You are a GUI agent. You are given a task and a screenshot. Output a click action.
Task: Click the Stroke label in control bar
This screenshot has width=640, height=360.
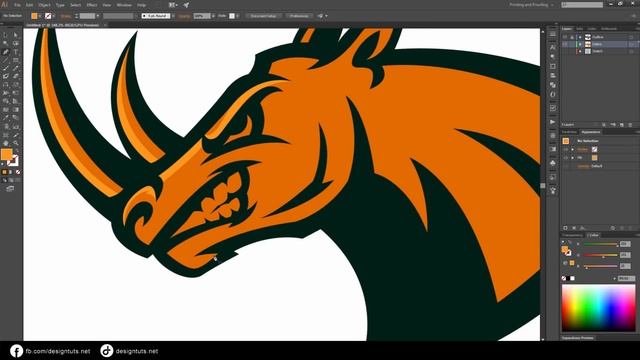point(65,16)
